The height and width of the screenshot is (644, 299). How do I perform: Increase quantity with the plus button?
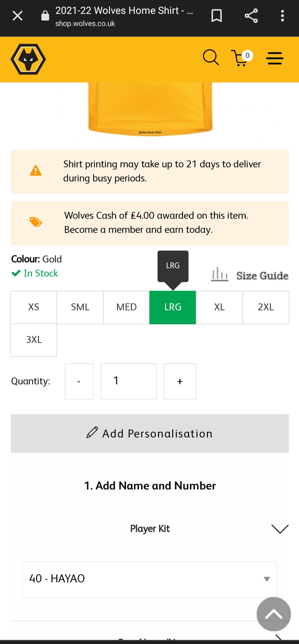[180, 381]
